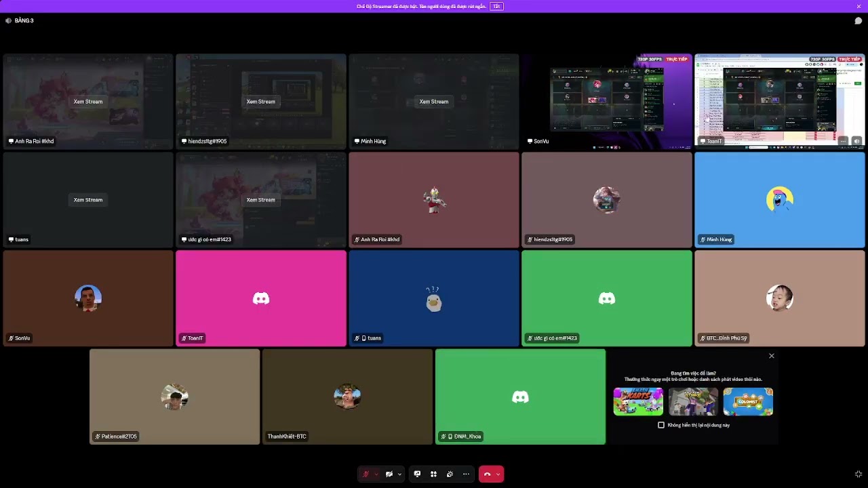This screenshot has width=868, height=488.
Task: Unmute the microphone in the call bar
Action: tap(366, 474)
